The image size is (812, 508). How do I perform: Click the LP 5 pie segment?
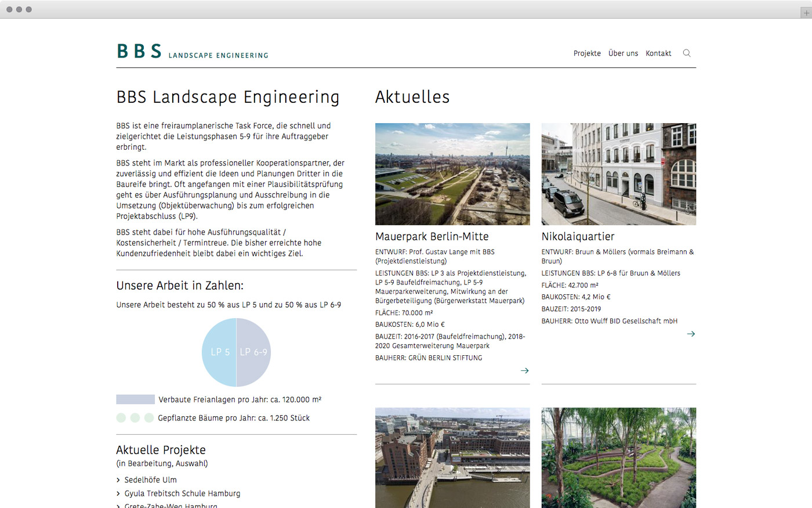219,352
